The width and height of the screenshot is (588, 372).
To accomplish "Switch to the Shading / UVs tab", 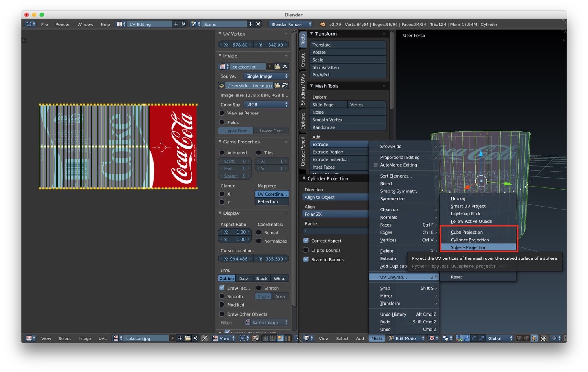I will pos(303,90).
